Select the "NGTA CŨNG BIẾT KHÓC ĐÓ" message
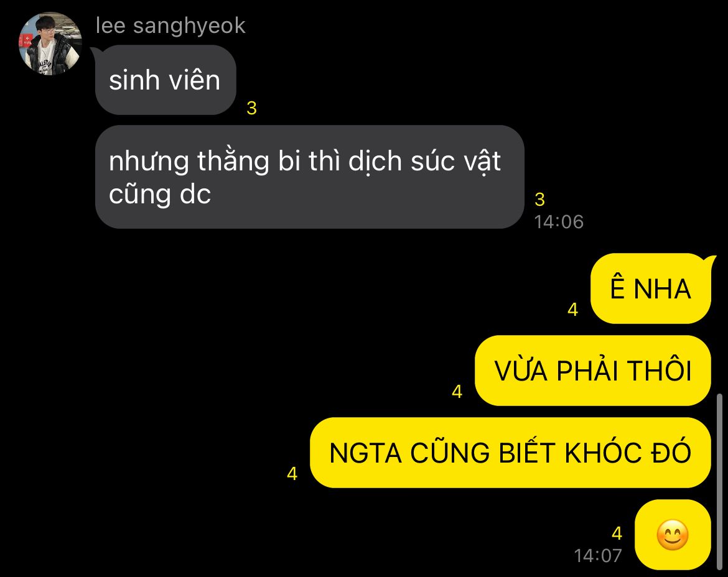 pos(510,453)
